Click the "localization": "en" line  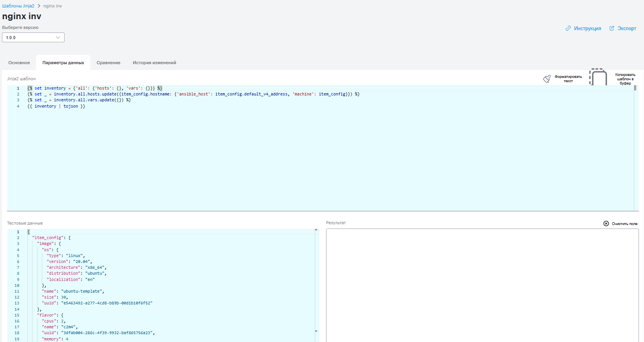tap(70, 279)
